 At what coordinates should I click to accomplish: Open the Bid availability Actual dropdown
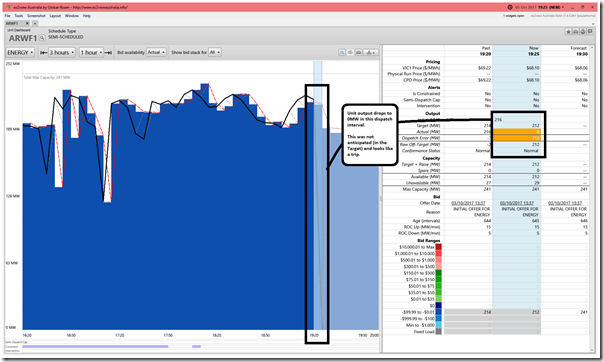pyautogui.click(x=156, y=52)
